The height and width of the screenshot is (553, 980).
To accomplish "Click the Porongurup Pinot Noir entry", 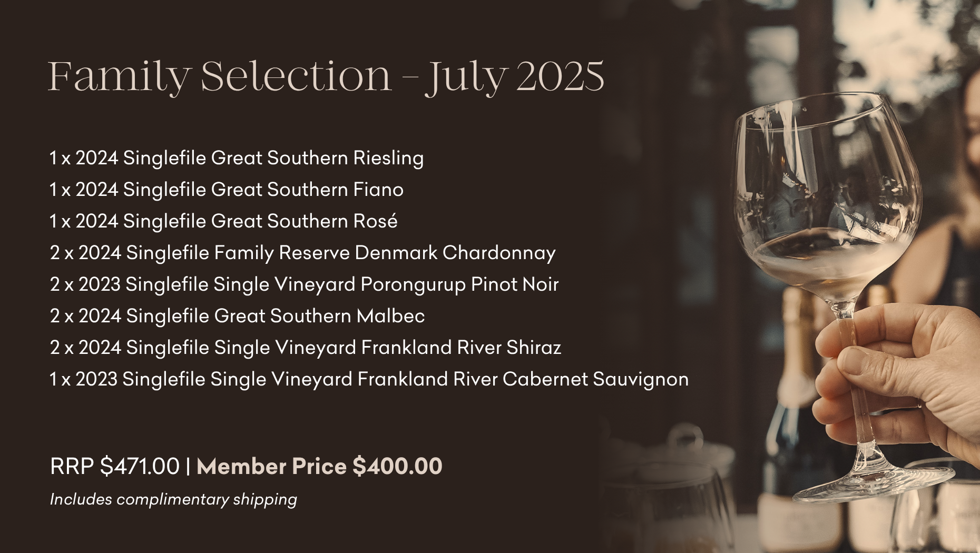I will (x=304, y=284).
